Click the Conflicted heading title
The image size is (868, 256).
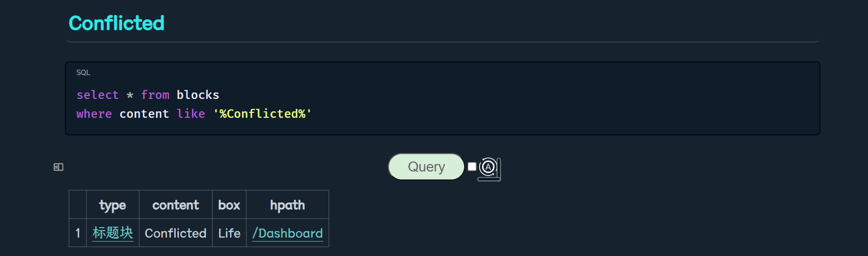coord(117,23)
